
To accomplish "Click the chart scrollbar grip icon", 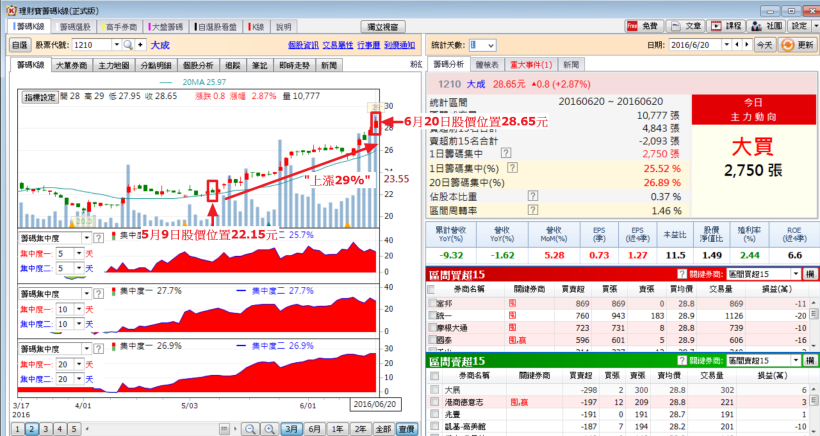I will 224,429.
